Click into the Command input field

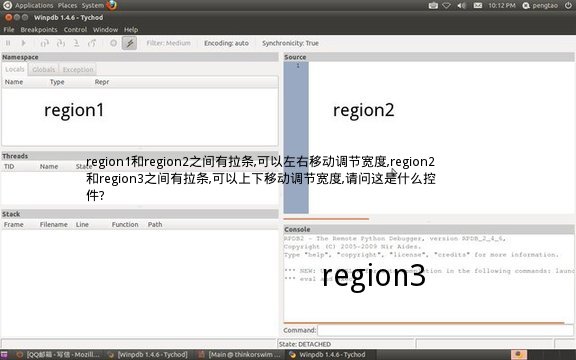(445, 330)
